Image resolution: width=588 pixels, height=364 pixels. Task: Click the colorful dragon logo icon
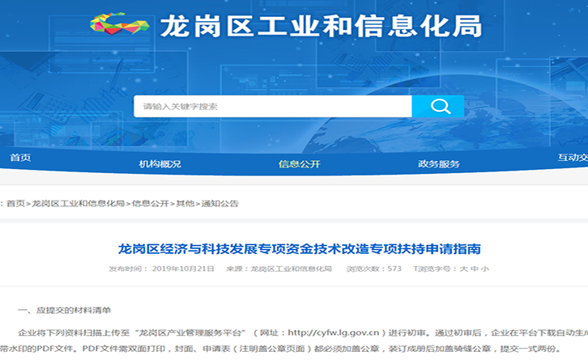(119, 26)
